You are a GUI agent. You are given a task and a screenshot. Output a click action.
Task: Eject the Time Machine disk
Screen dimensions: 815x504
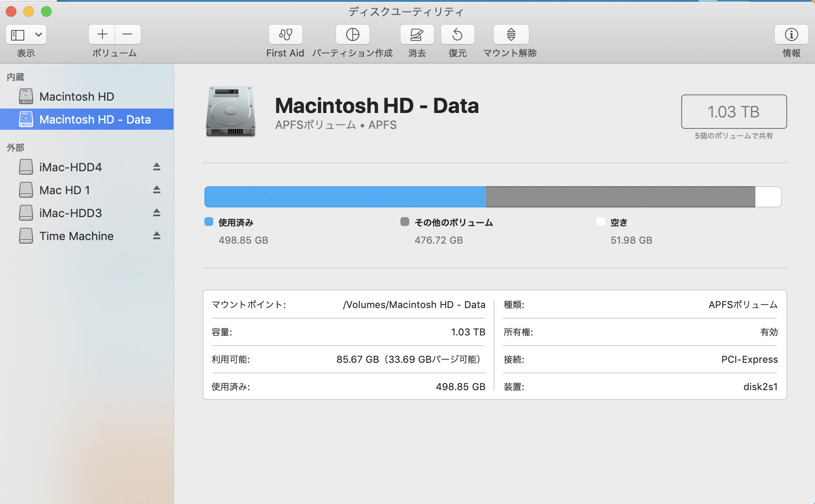[x=157, y=236]
